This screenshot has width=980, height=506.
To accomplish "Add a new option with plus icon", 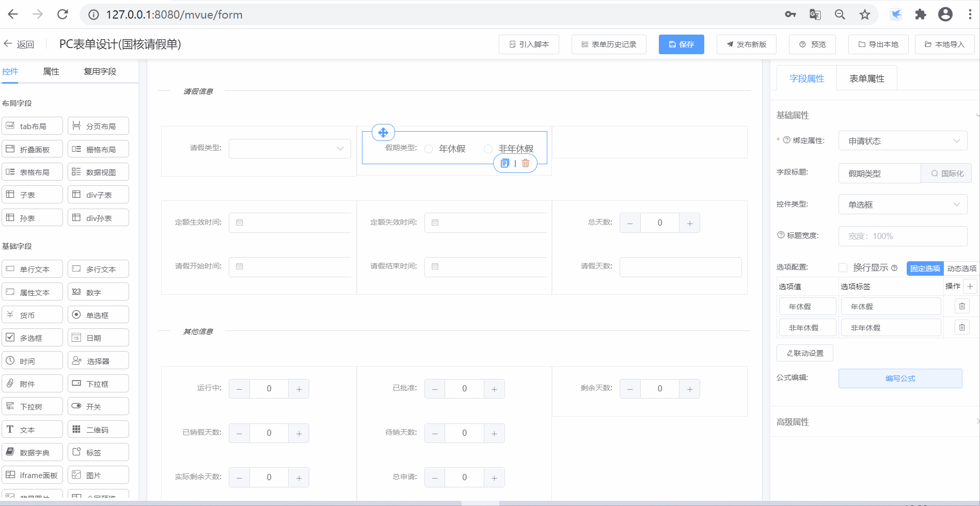I will tap(970, 286).
